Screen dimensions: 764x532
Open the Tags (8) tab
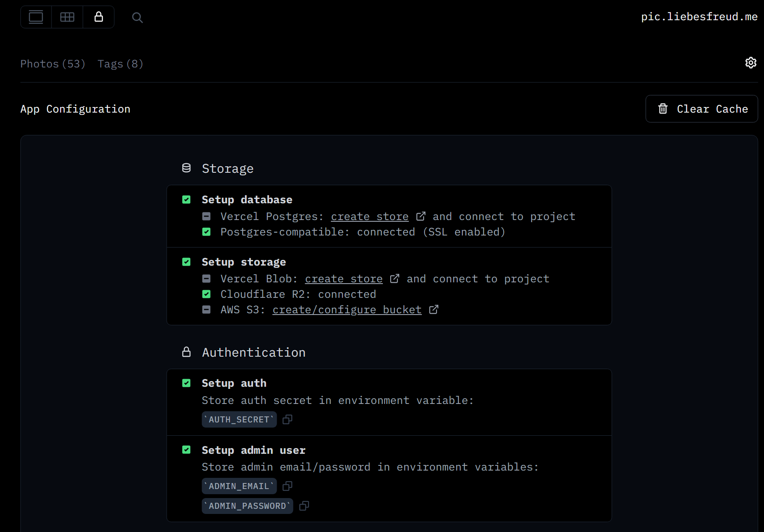tap(120, 64)
